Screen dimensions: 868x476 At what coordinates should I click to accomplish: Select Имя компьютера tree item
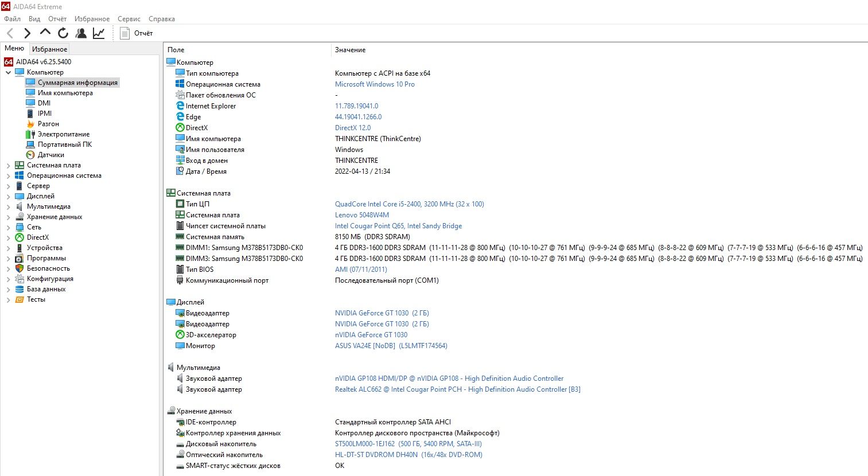tap(65, 93)
